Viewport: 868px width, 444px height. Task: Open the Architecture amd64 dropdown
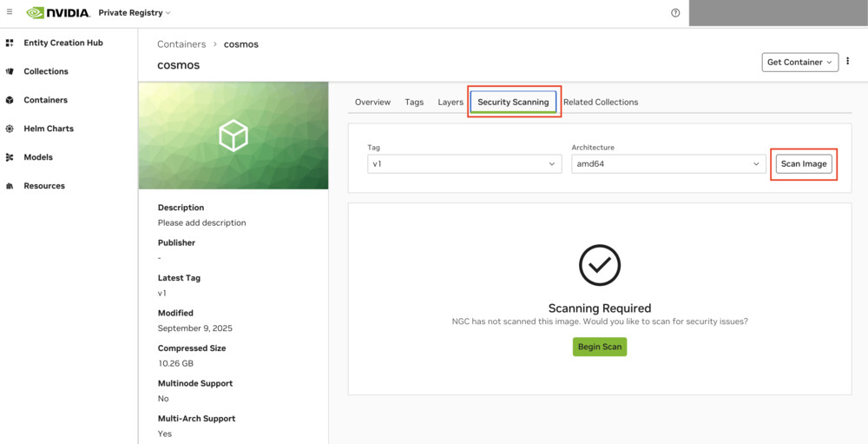[667, 163]
